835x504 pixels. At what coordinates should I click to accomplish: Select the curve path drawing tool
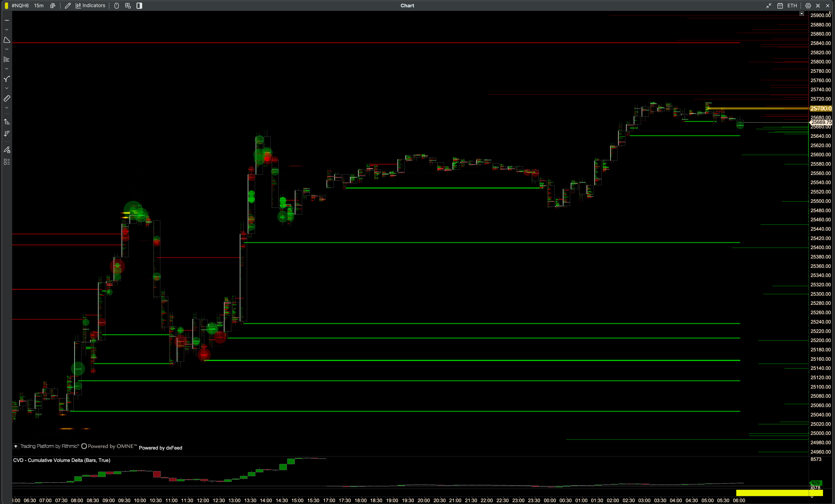coord(7,79)
